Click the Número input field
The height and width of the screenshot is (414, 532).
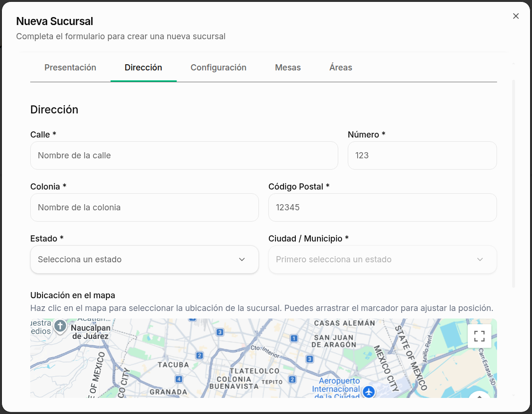pos(422,155)
